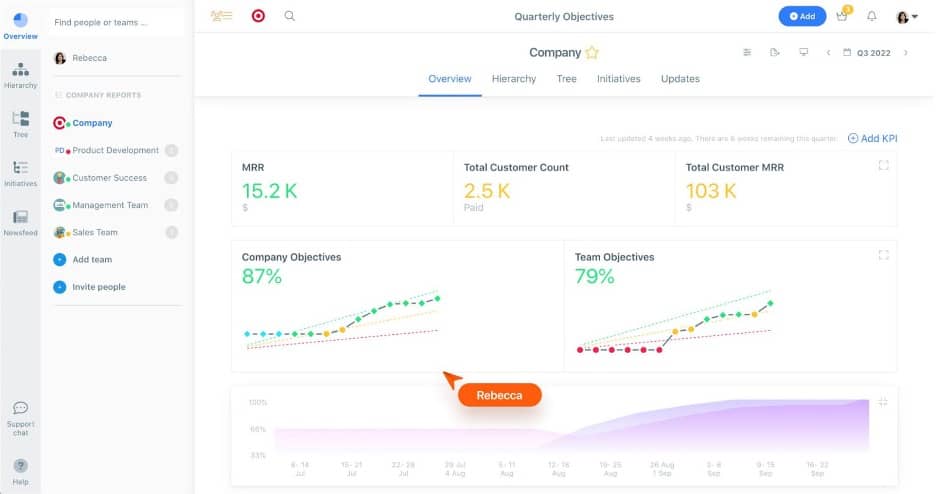
Task: Open the Newsfeed sidebar icon
Action: (x=20, y=222)
